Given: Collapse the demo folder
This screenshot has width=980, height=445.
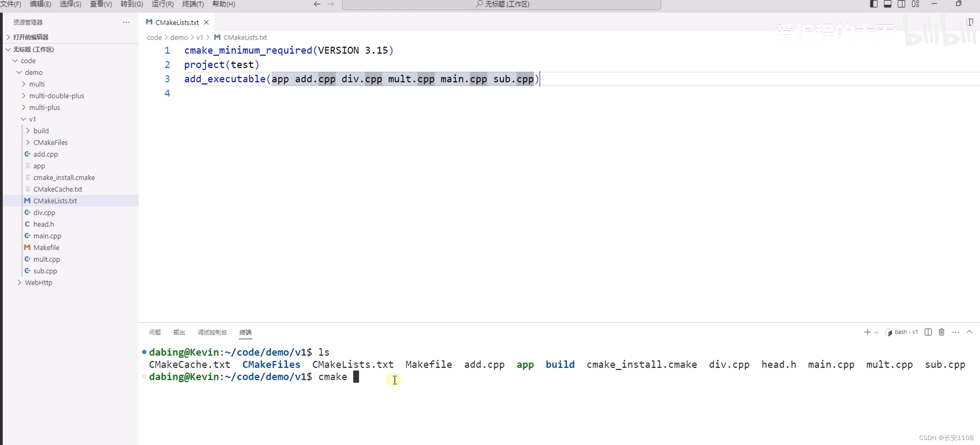Looking at the screenshot, I should [33, 72].
